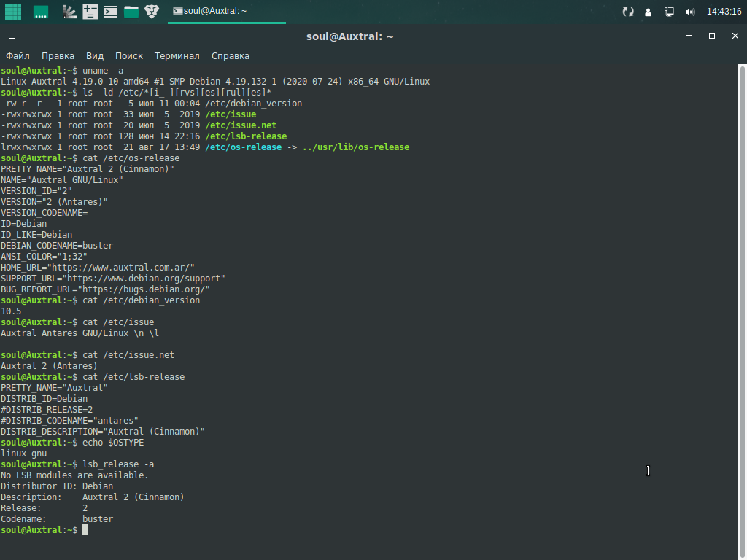
Task: Click the 'linux-gnu' output line
Action: [x=24, y=454]
